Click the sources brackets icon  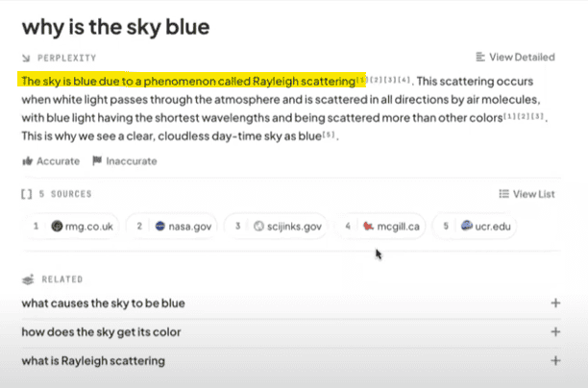(26, 194)
